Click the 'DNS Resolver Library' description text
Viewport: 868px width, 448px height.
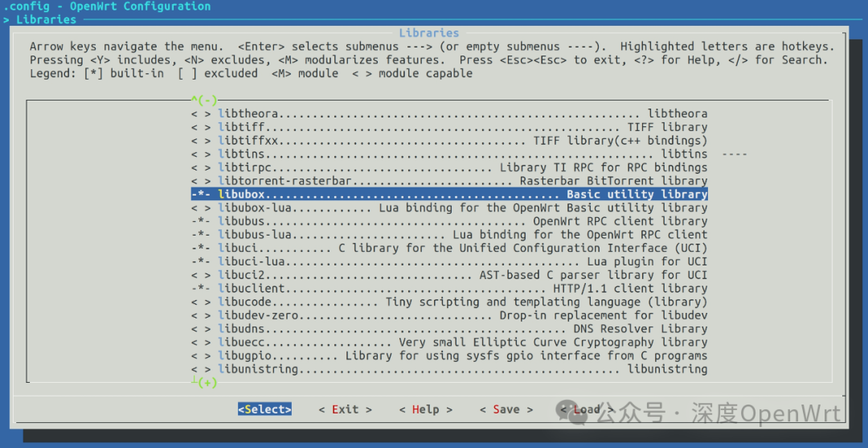pos(641,329)
